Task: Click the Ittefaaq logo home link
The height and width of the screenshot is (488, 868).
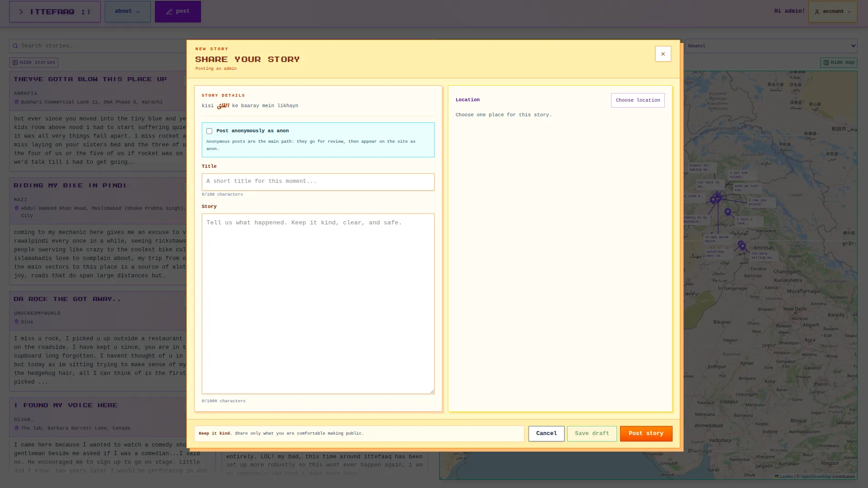Action: coord(55,11)
